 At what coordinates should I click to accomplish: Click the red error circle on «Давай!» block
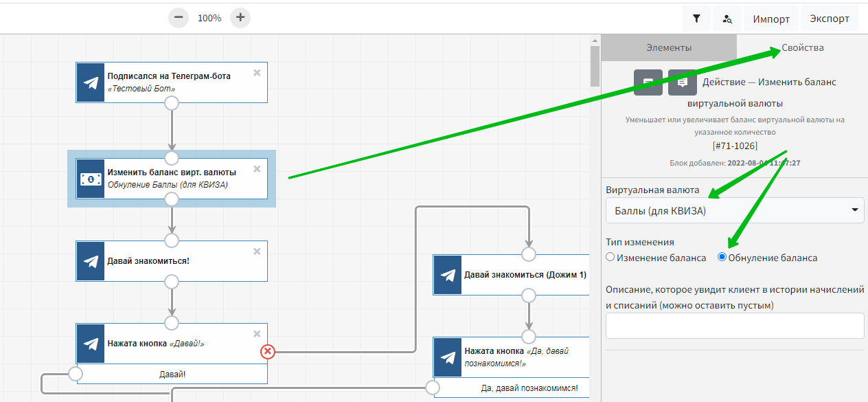tap(268, 352)
